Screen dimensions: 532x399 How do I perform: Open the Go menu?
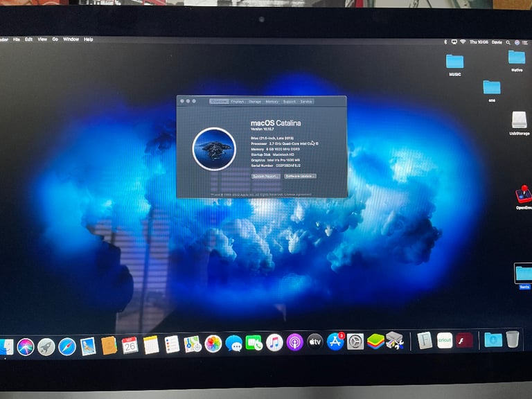pyautogui.click(x=55, y=39)
